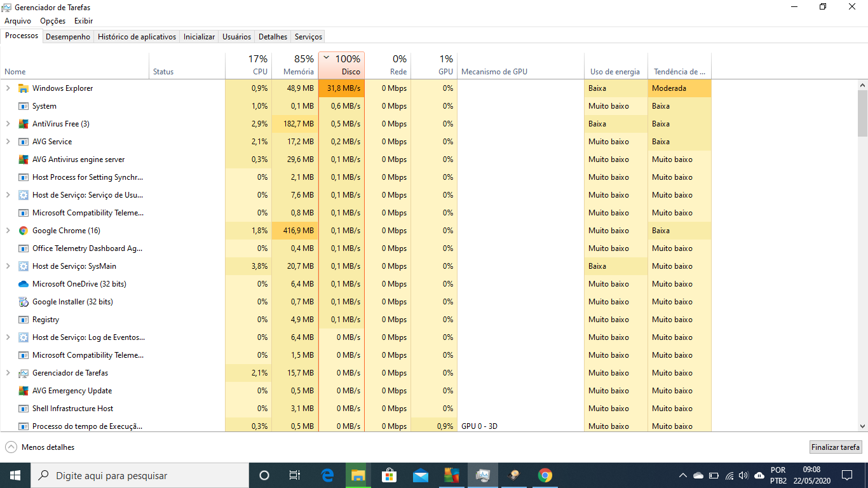Sort processes by the Disco column

point(342,65)
